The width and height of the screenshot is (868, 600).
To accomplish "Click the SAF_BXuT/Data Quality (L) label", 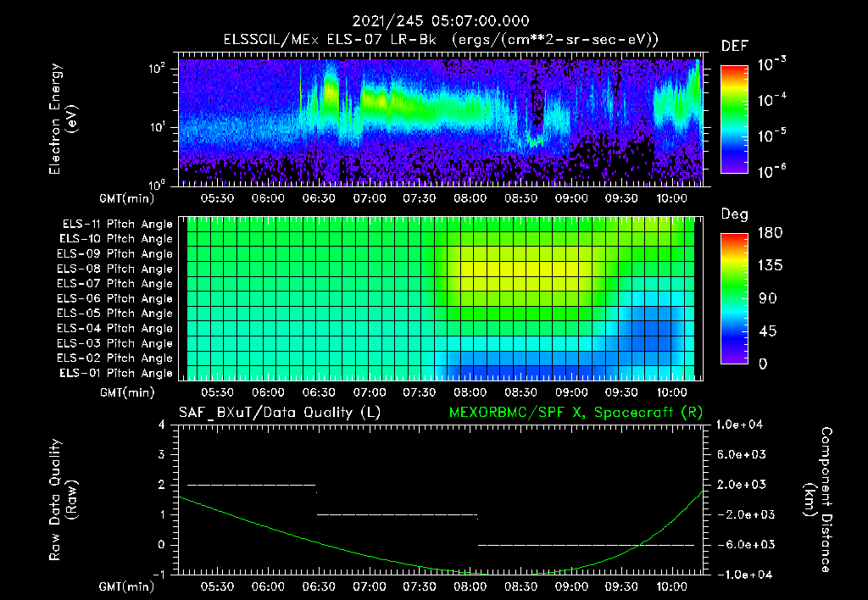I will pos(280,413).
